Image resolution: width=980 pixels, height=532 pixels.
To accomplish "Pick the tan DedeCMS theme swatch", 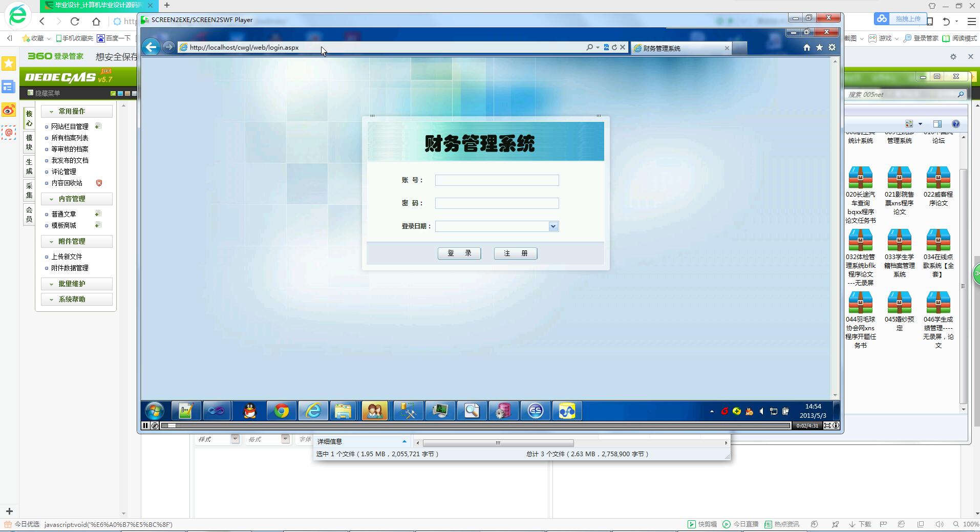I will coord(127,93).
